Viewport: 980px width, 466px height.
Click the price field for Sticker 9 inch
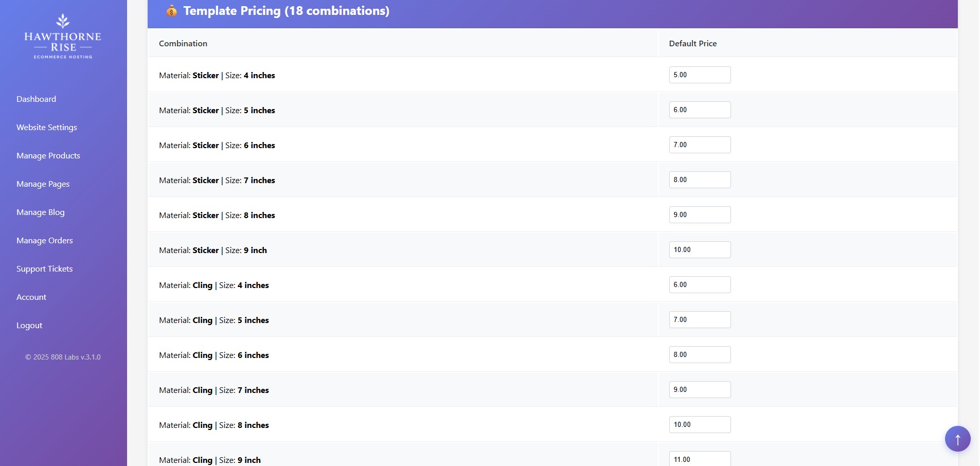tap(699, 249)
